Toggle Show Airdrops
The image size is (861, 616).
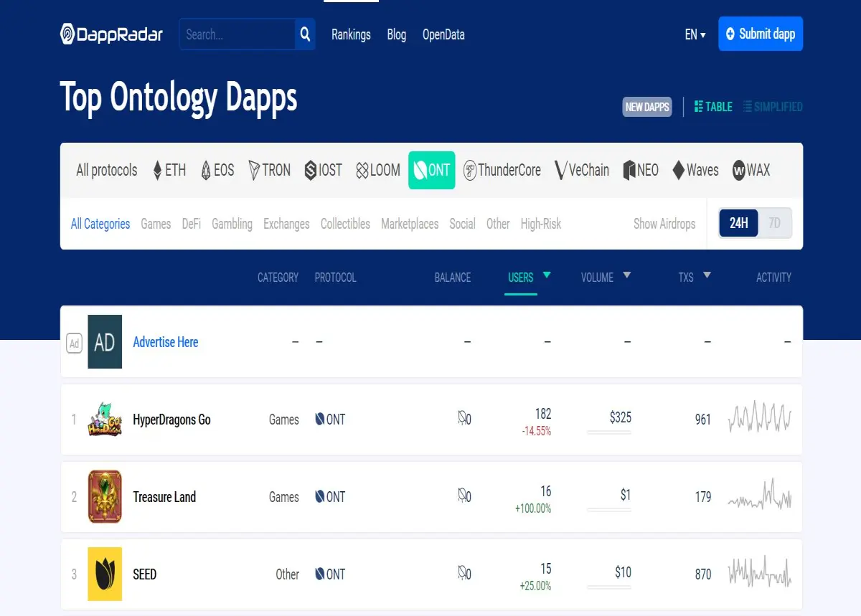pos(664,224)
